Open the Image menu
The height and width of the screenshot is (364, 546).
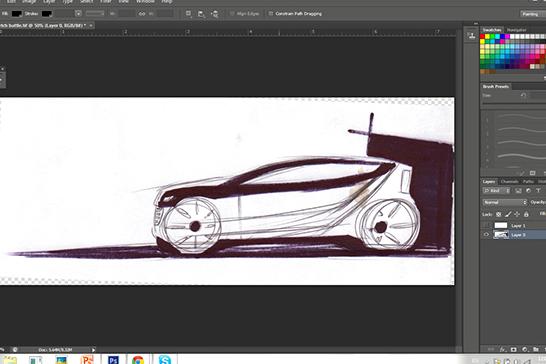29,1
